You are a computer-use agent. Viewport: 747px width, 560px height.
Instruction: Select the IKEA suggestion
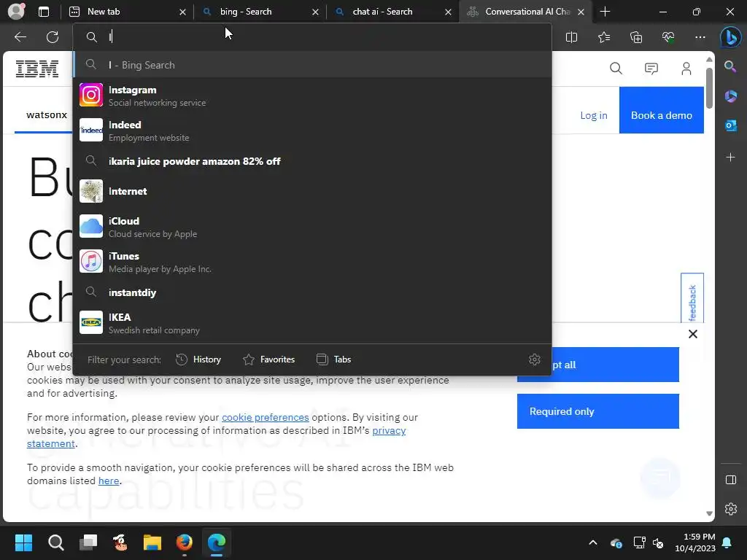pyautogui.click(x=312, y=323)
